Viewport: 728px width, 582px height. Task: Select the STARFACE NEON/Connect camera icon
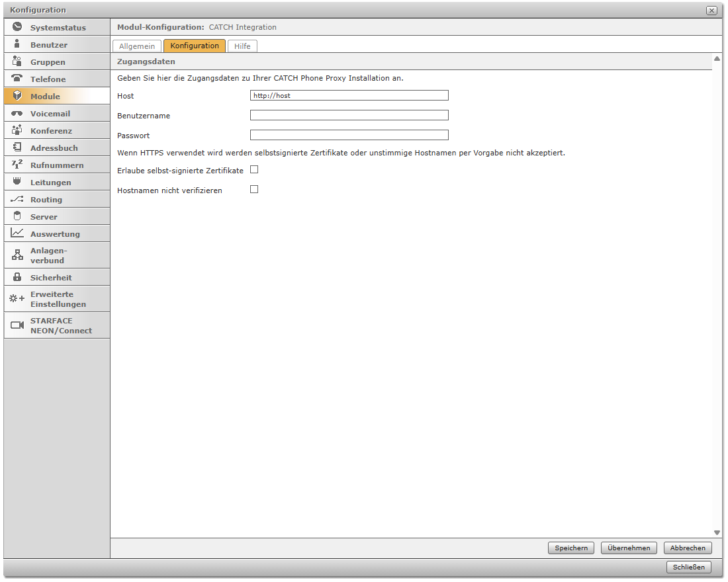coord(17,325)
